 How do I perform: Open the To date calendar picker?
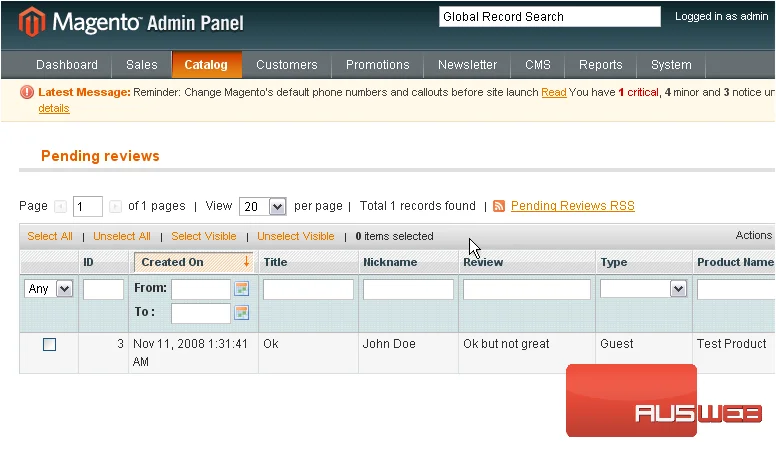click(242, 313)
